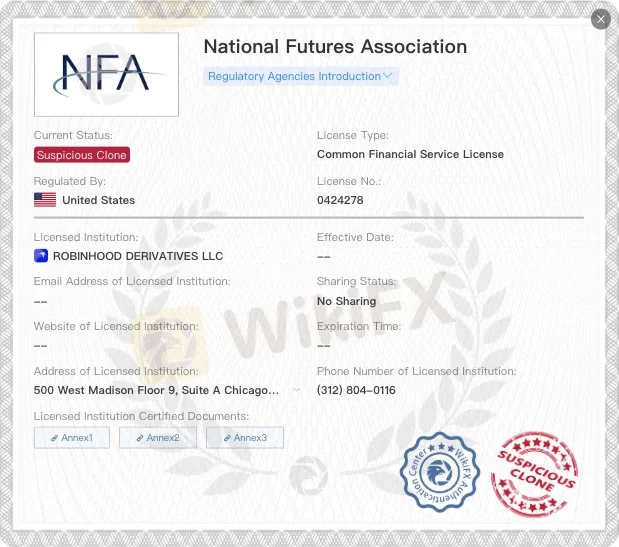The image size is (619, 547).
Task: Open the Annex3 certified document
Action: coord(245,438)
